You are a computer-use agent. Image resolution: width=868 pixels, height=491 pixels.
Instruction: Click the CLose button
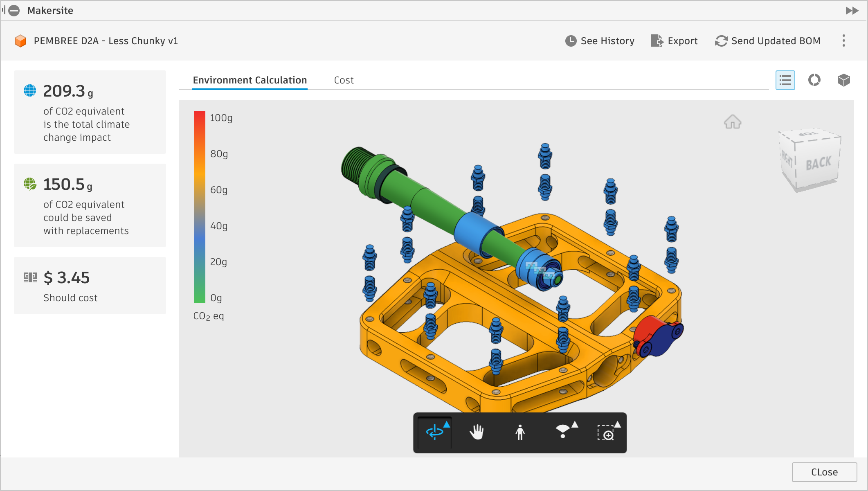click(824, 472)
